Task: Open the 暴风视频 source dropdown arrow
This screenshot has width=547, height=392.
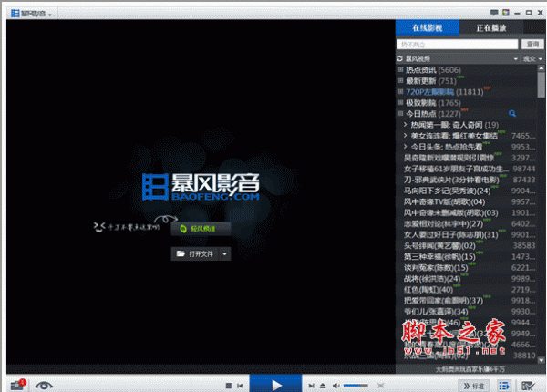Action: (x=515, y=59)
